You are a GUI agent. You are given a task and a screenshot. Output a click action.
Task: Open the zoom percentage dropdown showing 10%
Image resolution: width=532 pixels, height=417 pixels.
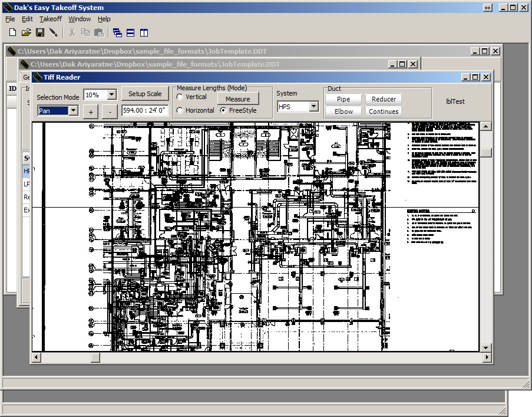pos(111,95)
